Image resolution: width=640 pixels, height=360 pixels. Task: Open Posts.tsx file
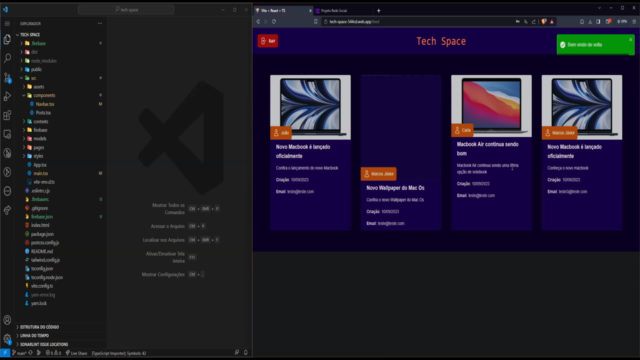click(43, 113)
